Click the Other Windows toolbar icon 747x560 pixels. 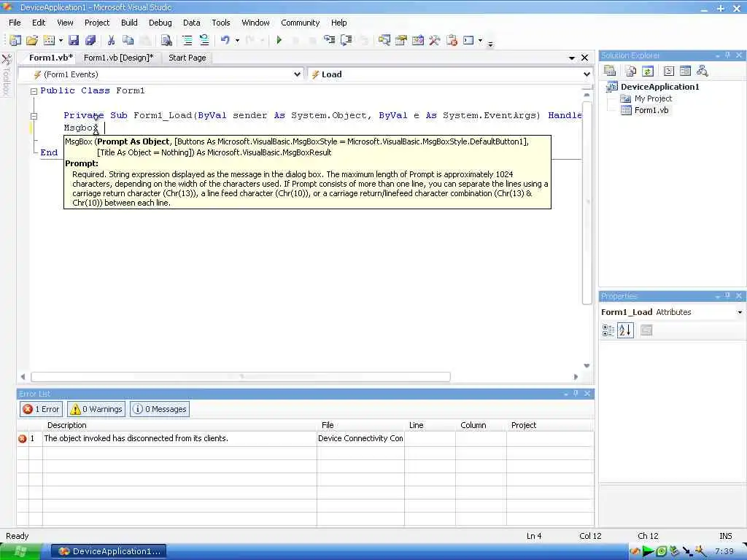pos(468,41)
